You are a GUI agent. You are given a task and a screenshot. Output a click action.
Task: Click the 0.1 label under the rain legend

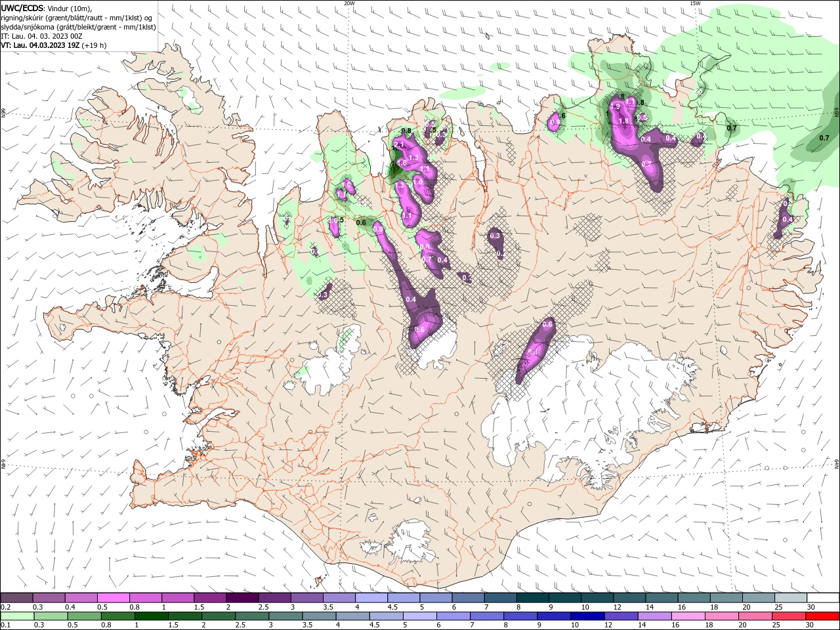(x=5, y=625)
